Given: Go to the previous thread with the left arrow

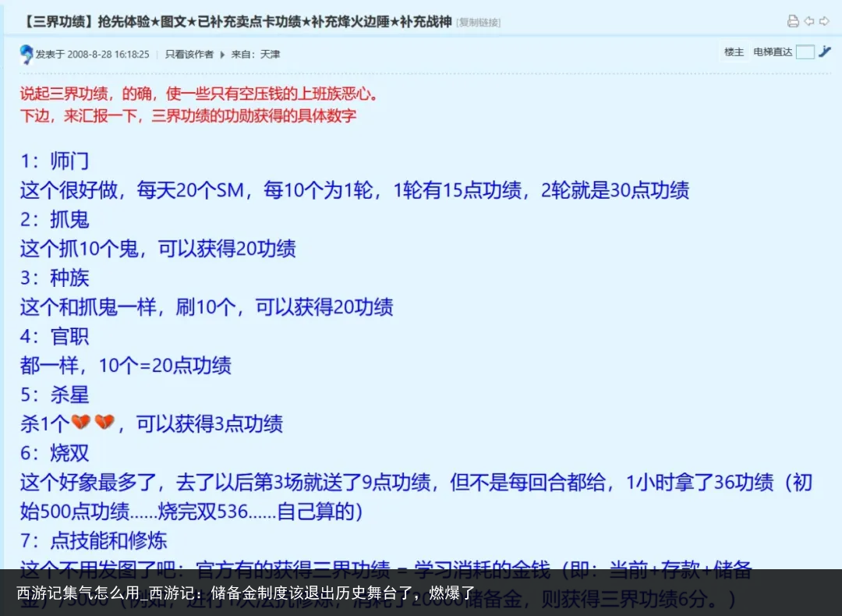Looking at the screenshot, I should point(808,22).
